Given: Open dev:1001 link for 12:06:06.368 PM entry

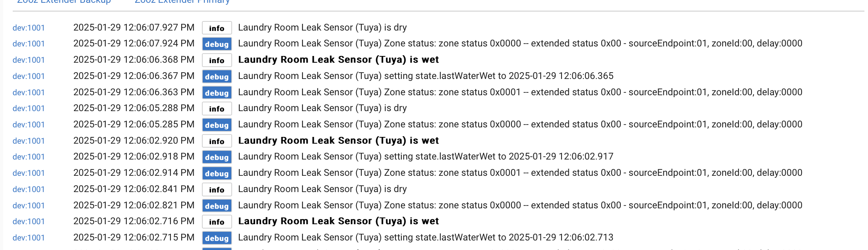Looking at the screenshot, I should pos(29,60).
